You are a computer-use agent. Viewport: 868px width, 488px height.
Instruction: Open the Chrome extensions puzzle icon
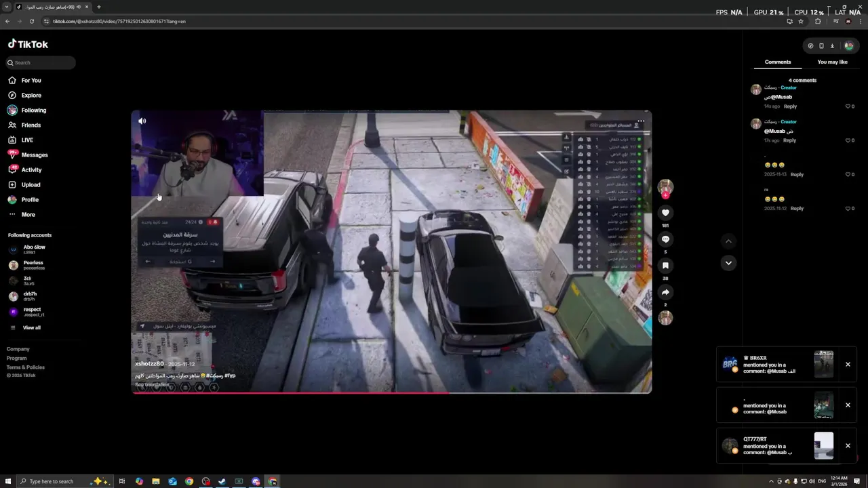(x=818, y=21)
